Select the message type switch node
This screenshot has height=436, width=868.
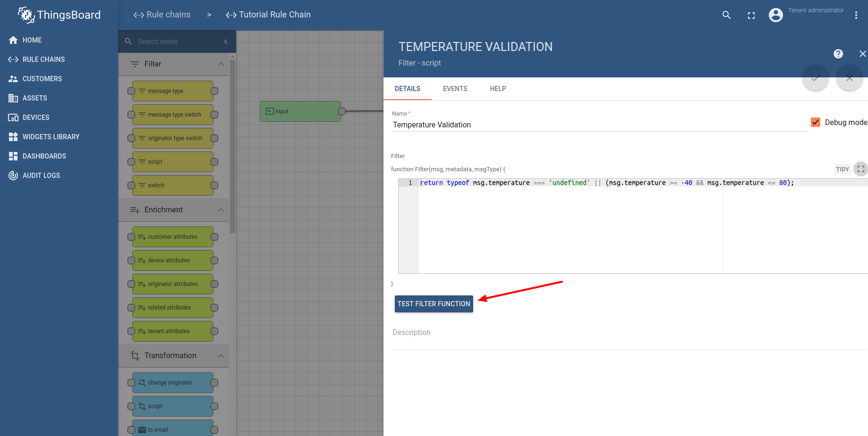(x=173, y=115)
